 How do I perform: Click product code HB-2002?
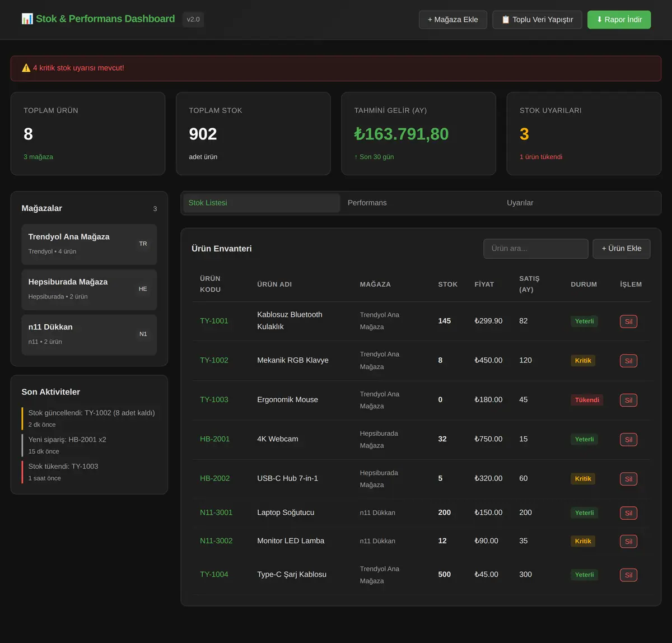(x=214, y=478)
